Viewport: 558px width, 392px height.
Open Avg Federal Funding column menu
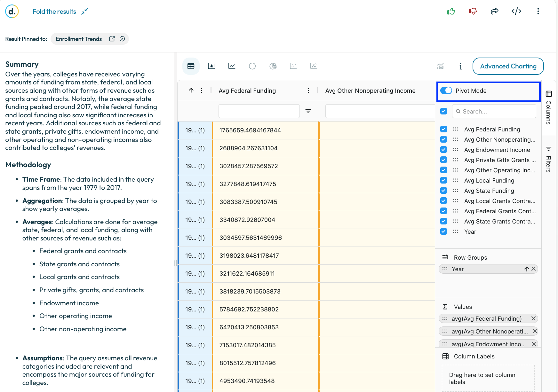(x=308, y=90)
